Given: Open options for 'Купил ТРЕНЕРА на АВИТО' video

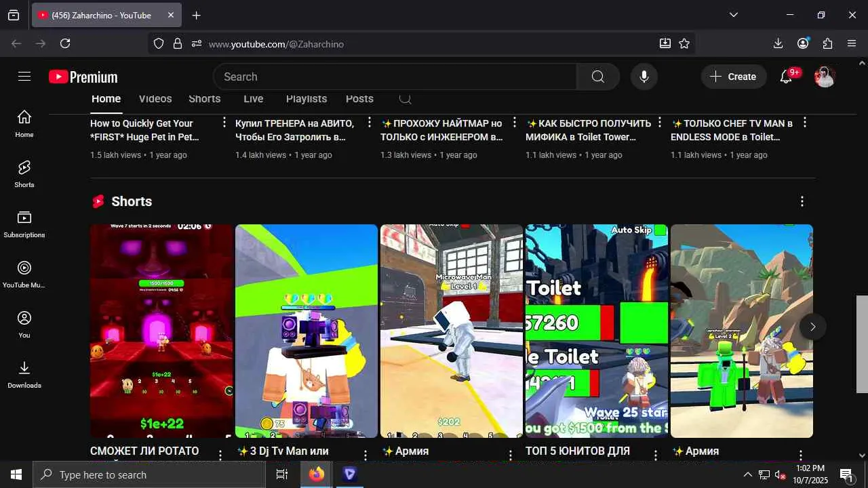Looking at the screenshot, I should point(370,123).
